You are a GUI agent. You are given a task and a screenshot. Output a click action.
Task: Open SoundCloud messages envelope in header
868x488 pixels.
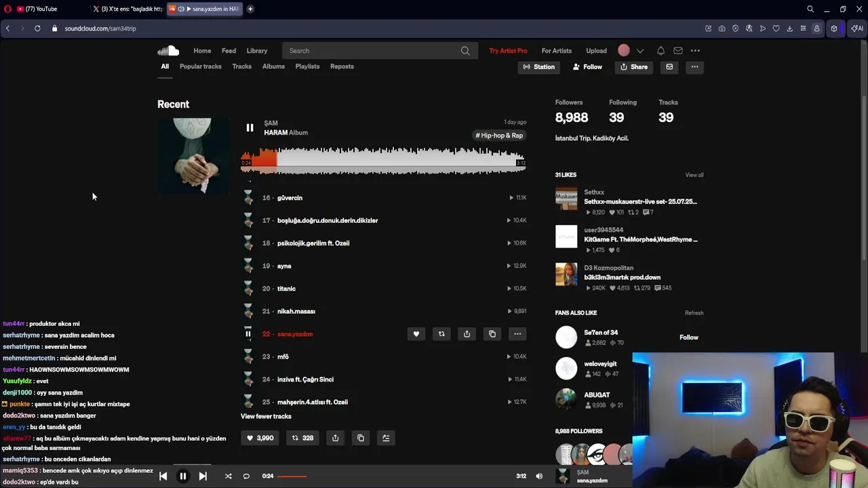coord(678,51)
